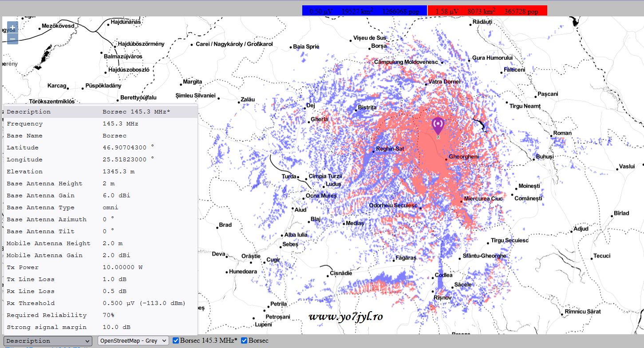Select the Latitude value 46.90704300
The width and height of the screenshot is (644, 348).
coord(129,148)
